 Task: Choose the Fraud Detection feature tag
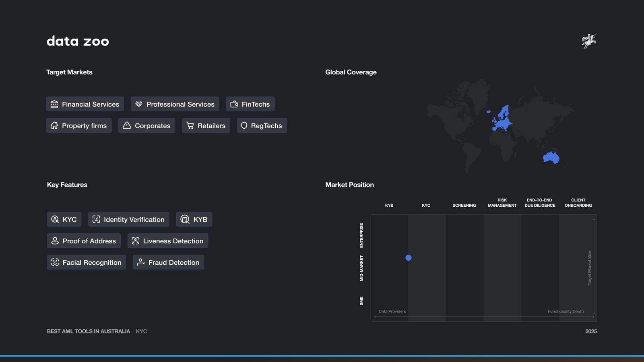click(169, 262)
